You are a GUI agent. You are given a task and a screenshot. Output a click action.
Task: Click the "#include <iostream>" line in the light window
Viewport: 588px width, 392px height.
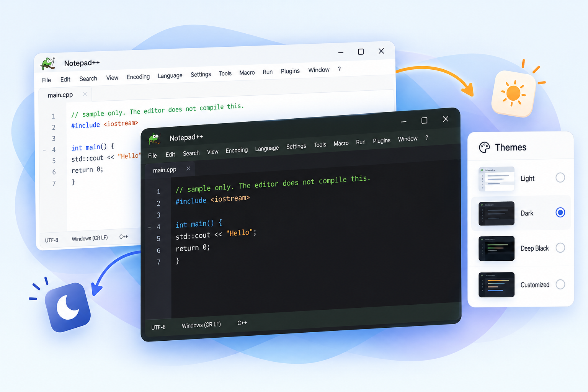tap(105, 124)
